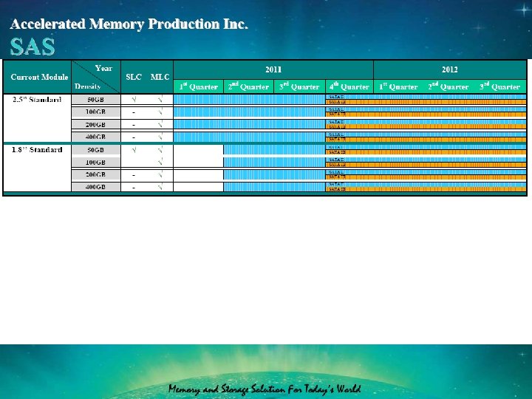Screen dimensions: 532x399
Task: Click the SLC dash for 1.8" Standard 200GB
Action: [x=134, y=175]
